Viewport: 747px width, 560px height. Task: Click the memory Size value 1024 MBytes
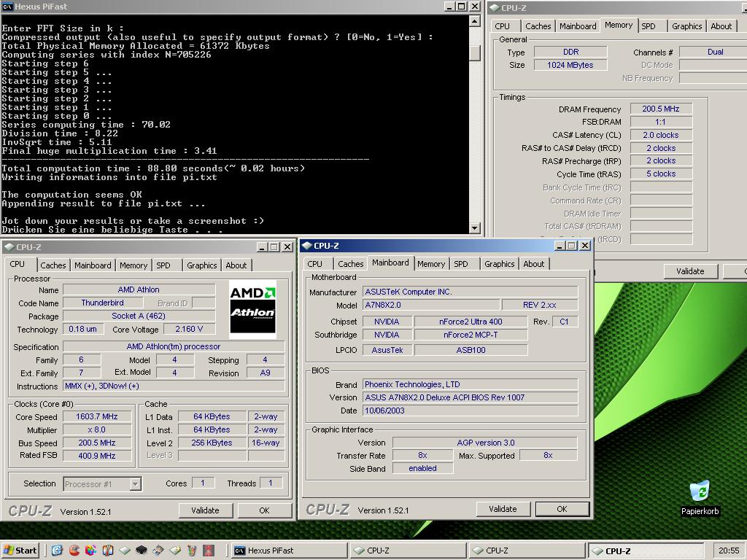click(x=570, y=65)
